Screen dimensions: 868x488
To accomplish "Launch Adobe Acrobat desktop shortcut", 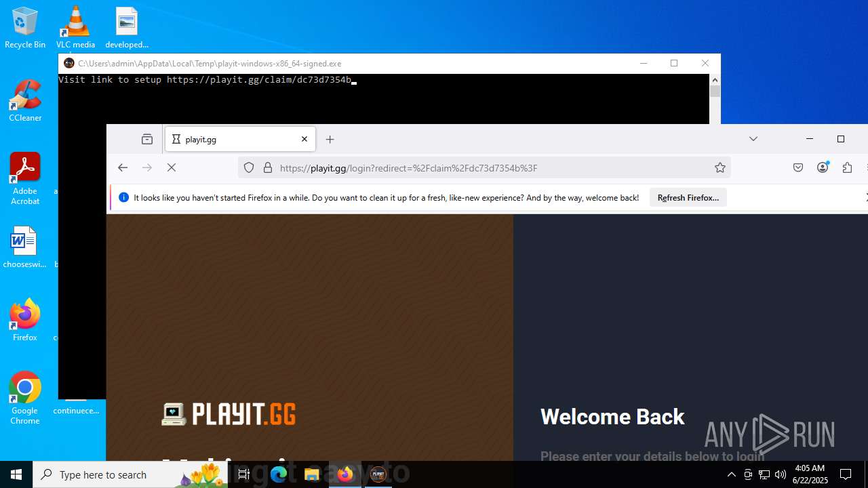I will point(25,179).
